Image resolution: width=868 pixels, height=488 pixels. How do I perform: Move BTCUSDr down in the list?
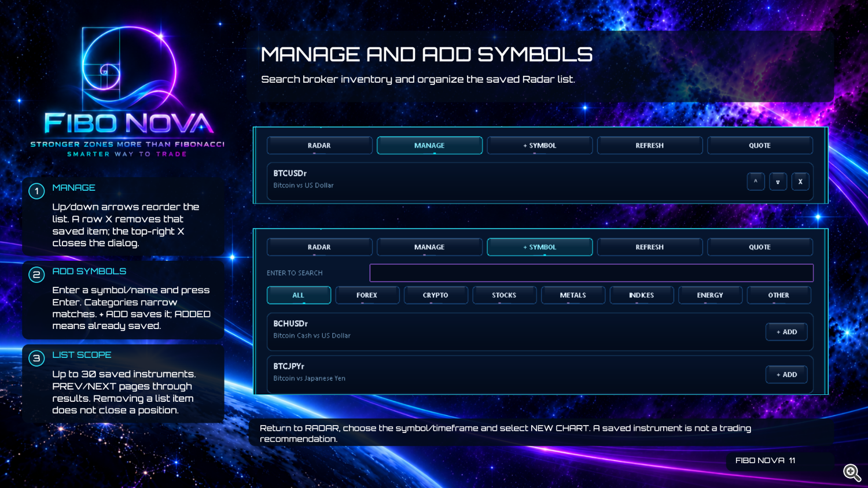(778, 182)
